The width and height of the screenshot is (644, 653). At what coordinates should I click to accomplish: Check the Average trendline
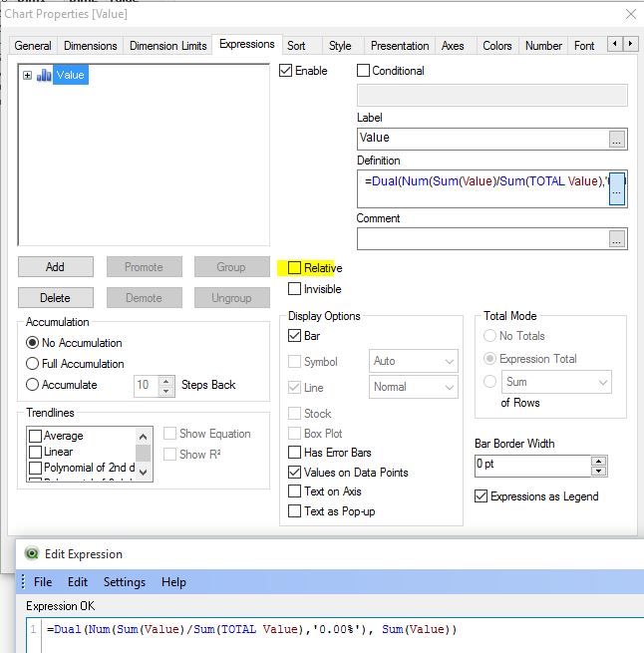point(36,436)
